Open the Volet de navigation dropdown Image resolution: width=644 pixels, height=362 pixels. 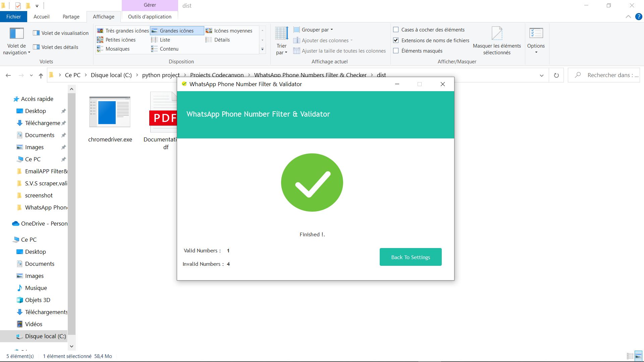coord(16,42)
